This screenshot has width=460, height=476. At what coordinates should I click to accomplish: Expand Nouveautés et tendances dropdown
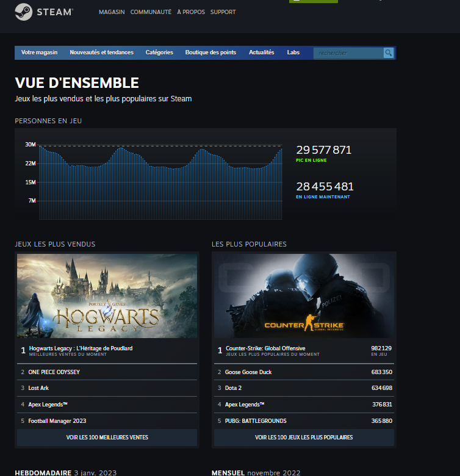pyautogui.click(x=101, y=53)
